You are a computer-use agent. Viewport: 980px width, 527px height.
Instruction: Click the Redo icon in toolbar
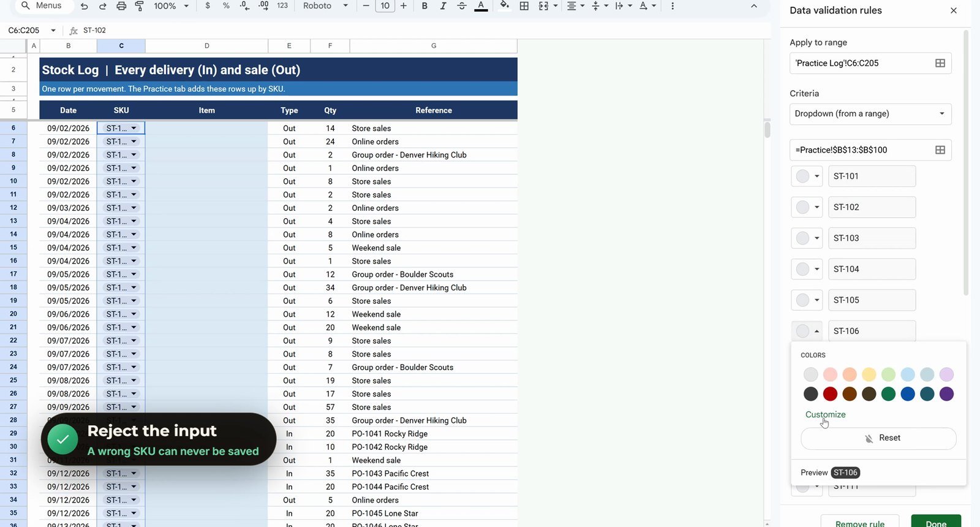[x=102, y=6]
